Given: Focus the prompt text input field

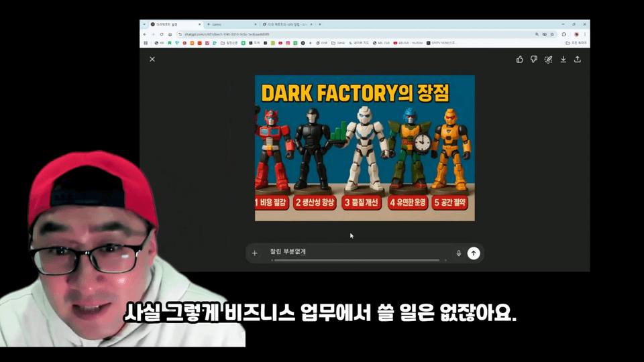Looking at the screenshot, I should (360, 251).
